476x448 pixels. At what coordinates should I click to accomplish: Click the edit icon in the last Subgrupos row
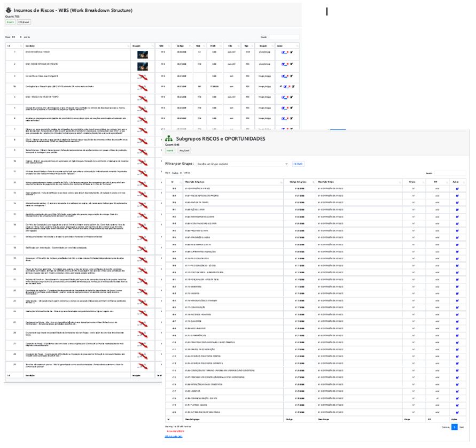457,412
